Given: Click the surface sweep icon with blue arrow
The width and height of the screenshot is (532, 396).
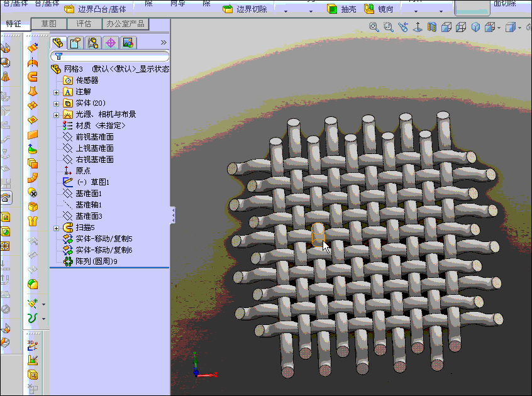Looking at the screenshot, I should point(33,48).
